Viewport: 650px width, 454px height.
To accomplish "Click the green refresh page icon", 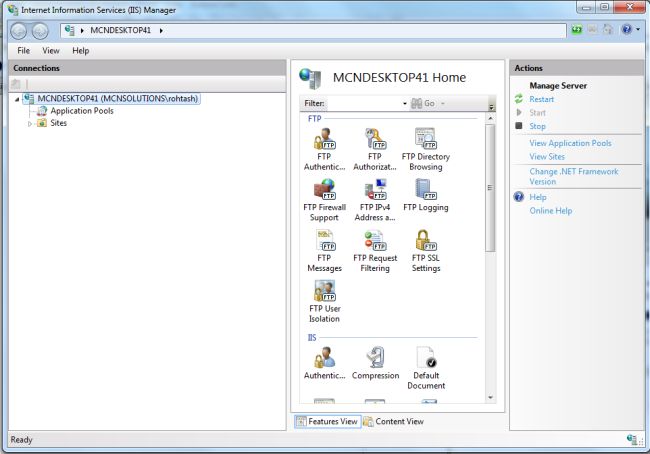I will coord(577,29).
